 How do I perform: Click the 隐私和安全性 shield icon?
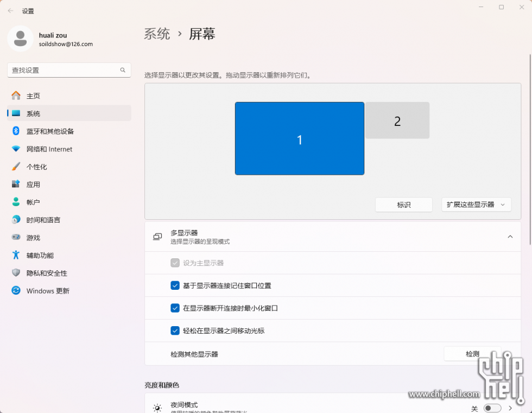[x=16, y=272]
